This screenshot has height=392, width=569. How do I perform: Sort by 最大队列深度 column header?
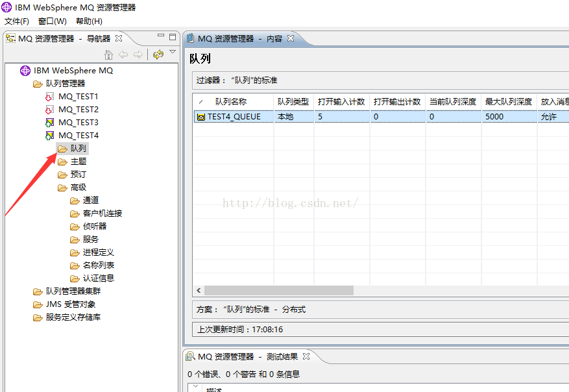pos(509,102)
